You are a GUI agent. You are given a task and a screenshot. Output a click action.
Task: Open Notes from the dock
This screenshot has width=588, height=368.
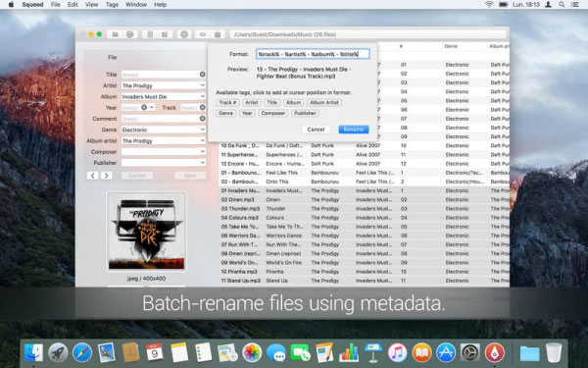click(x=179, y=353)
